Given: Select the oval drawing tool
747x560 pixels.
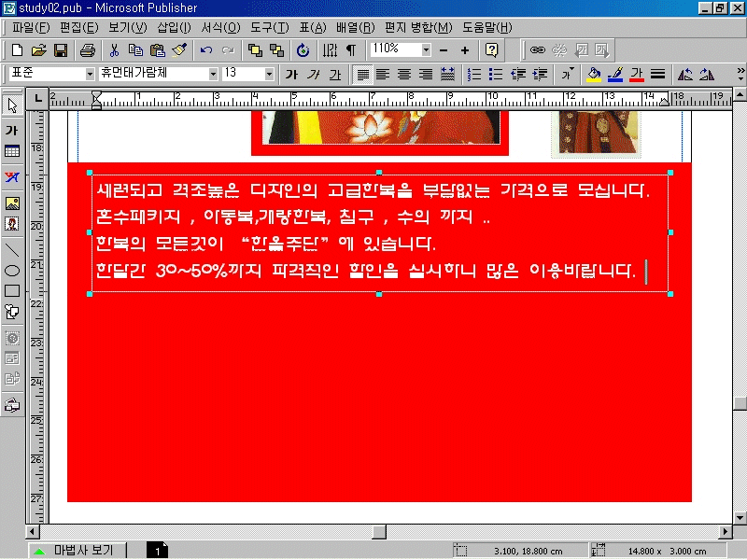Looking at the screenshot, I should tap(12, 271).
